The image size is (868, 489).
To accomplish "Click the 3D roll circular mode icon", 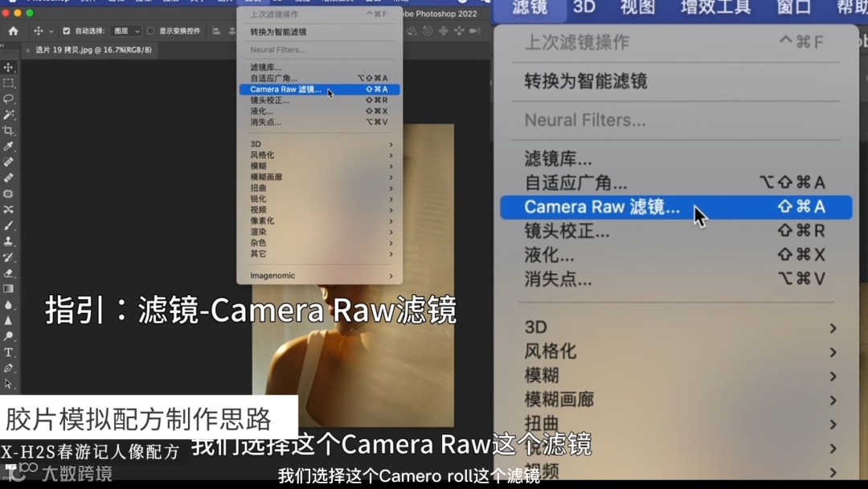I will tap(428, 31).
